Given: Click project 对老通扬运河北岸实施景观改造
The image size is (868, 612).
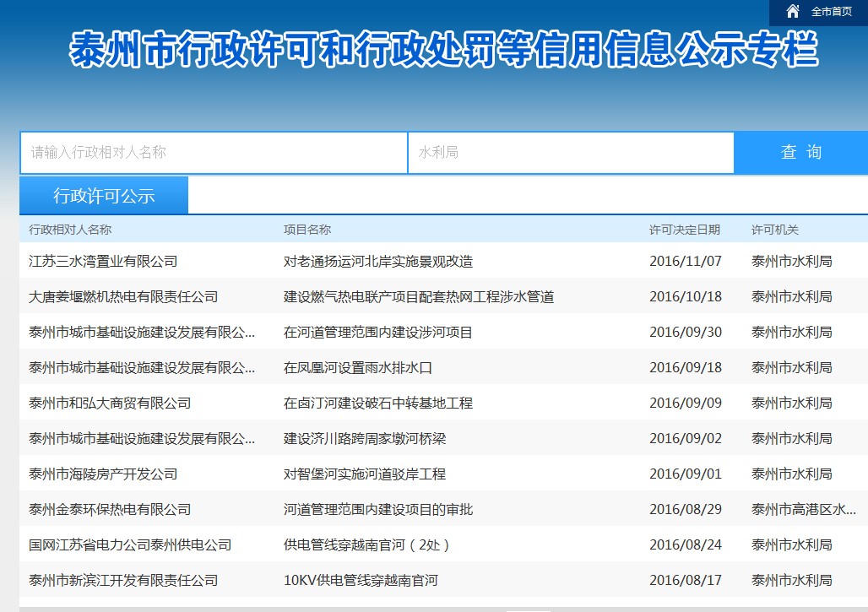Looking at the screenshot, I should [x=378, y=262].
